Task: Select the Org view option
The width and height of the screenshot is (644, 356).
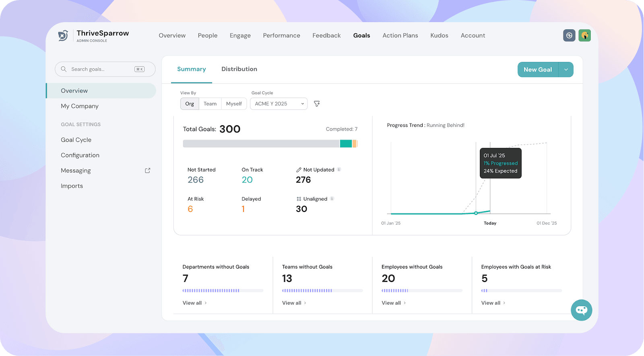Action: (x=190, y=104)
